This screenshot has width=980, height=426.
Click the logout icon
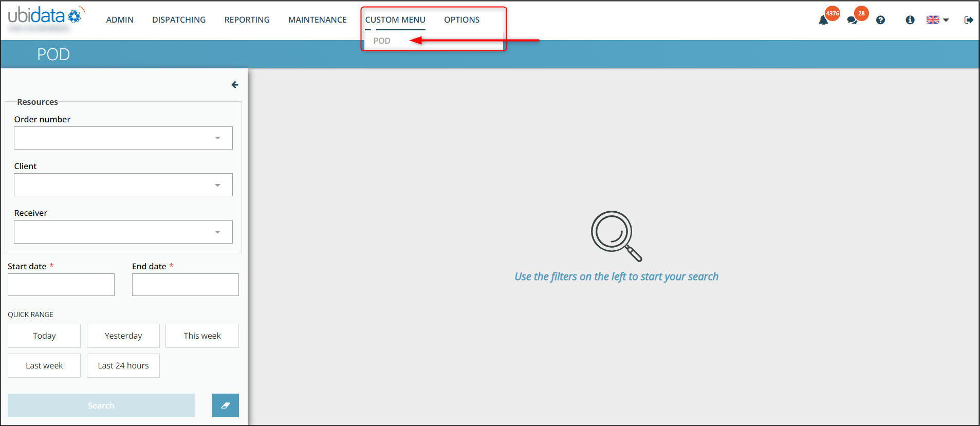coord(968,20)
